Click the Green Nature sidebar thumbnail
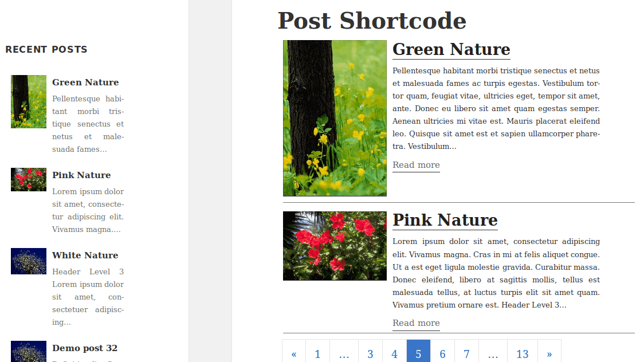 [x=29, y=101]
